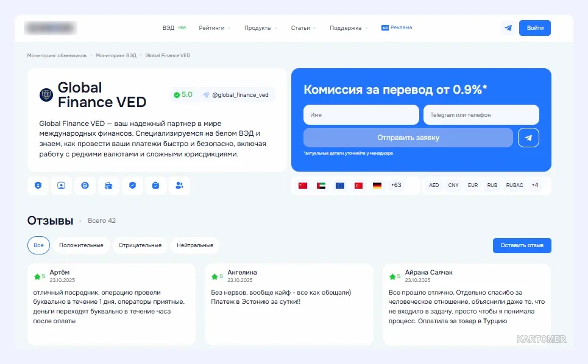The width and height of the screenshot is (588, 364).
Task: Click the Отзывы section heading
Action: coord(50,220)
